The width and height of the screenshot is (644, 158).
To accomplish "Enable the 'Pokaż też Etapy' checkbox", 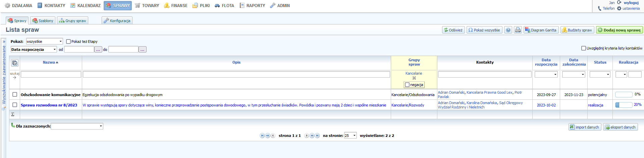I will pos(68,42).
